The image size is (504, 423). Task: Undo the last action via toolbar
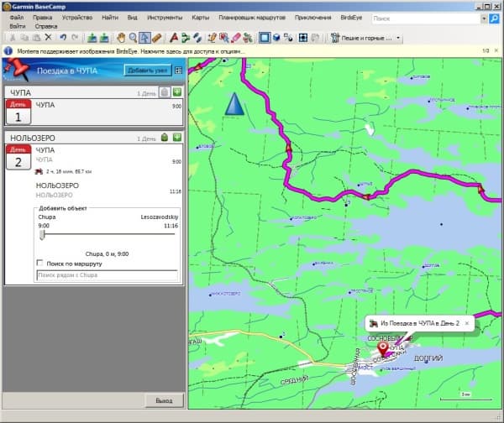63,38
